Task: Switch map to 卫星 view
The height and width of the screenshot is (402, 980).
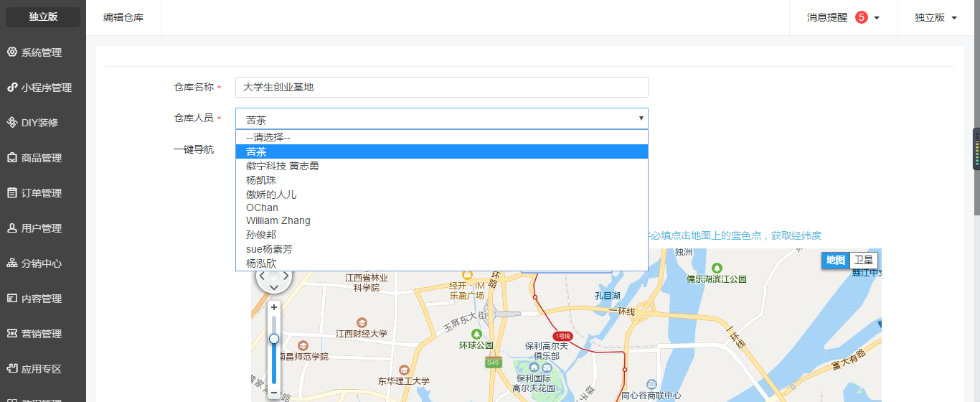Action: [864, 260]
